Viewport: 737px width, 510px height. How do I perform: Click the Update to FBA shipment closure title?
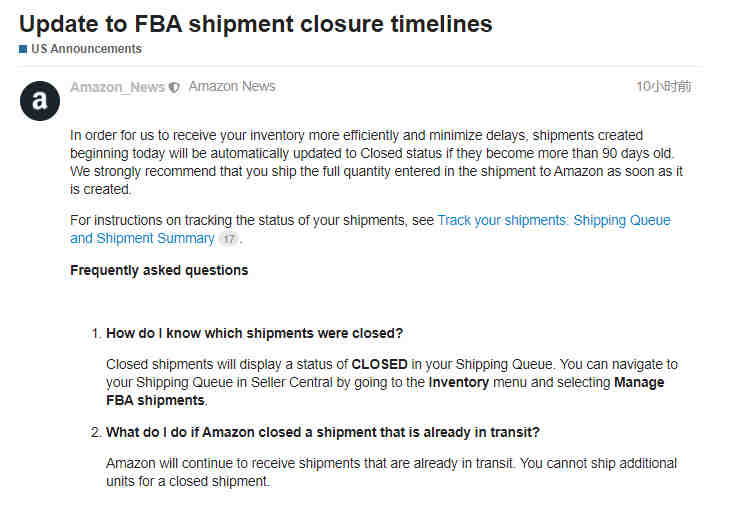pos(256,24)
